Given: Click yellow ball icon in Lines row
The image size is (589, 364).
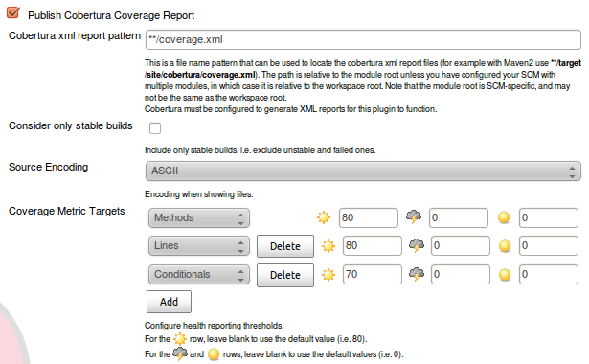Looking at the screenshot, I should point(505,246).
